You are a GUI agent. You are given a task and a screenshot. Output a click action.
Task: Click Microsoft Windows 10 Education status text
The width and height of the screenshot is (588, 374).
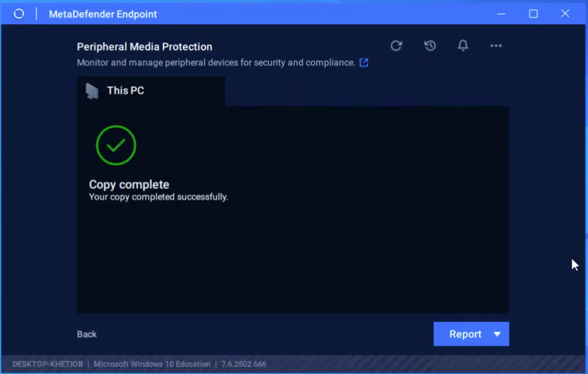[x=152, y=364]
